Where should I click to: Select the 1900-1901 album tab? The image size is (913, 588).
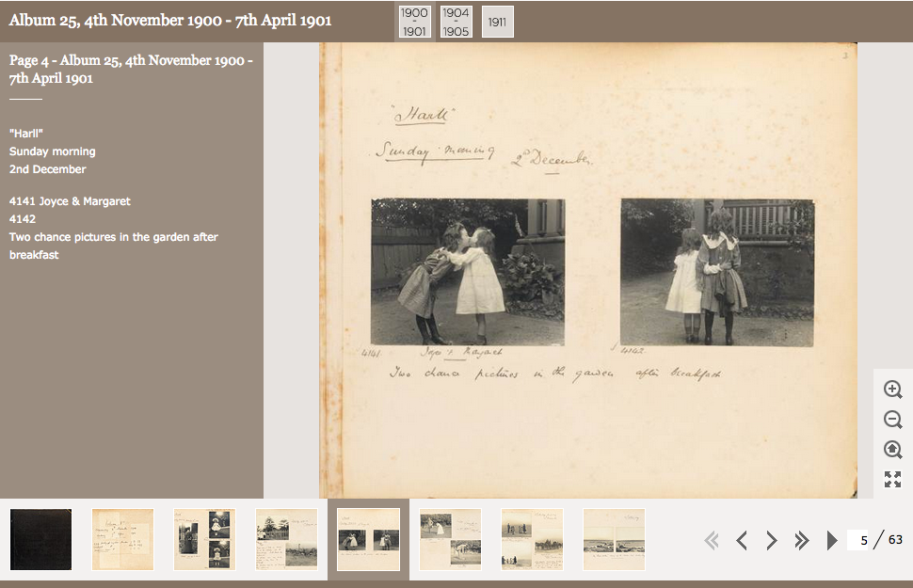pos(415,20)
